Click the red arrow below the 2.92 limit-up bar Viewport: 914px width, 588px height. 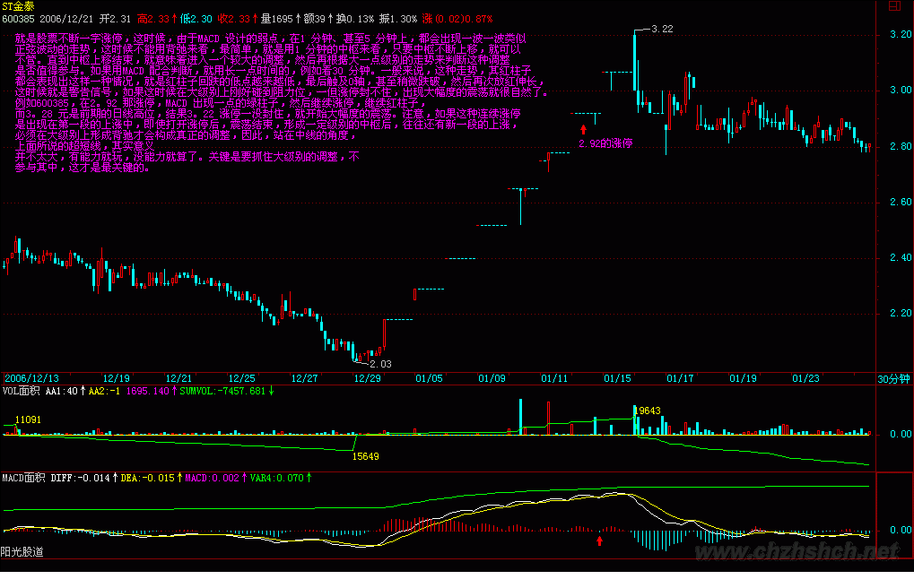pyautogui.click(x=583, y=130)
